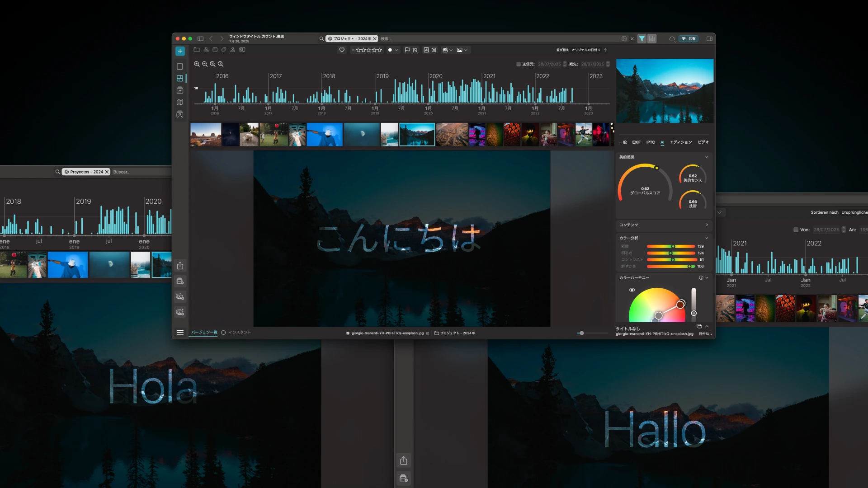
Task: Click the unflagged filter icon
Action: pos(415,50)
